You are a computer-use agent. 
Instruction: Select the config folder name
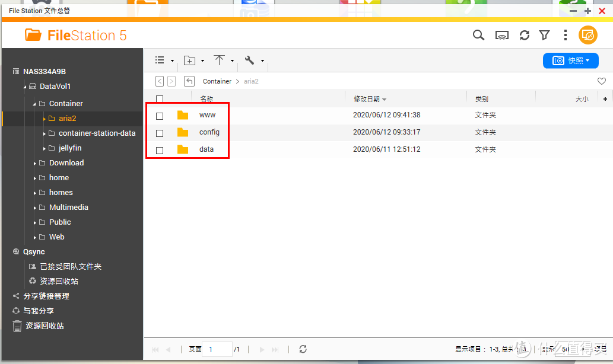(209, 132)
